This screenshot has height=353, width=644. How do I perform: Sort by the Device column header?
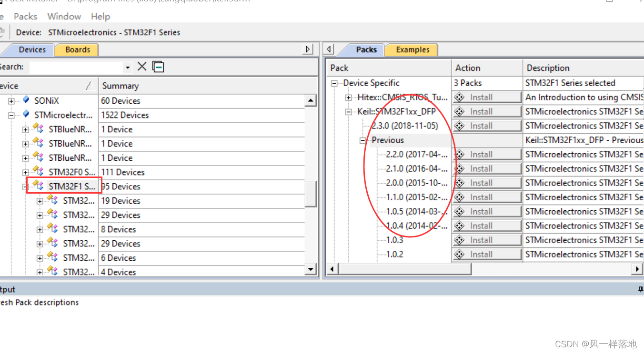(x=49, y=86)
